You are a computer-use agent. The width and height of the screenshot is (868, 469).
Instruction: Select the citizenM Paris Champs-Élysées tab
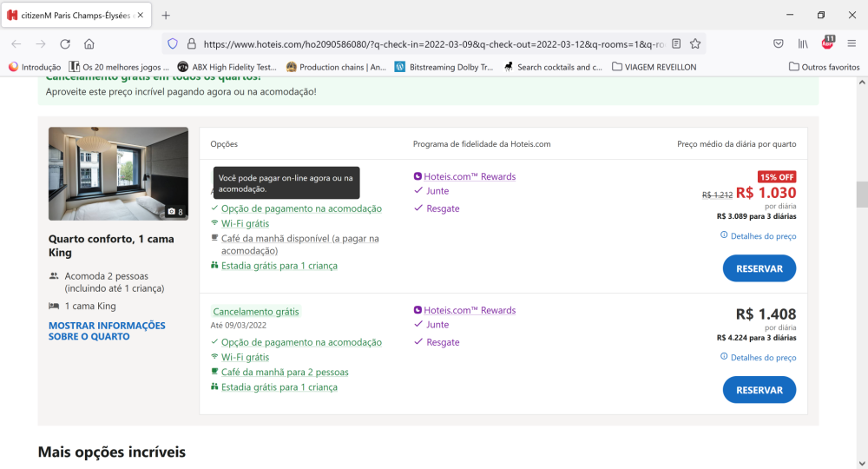[x=74, y=15]
